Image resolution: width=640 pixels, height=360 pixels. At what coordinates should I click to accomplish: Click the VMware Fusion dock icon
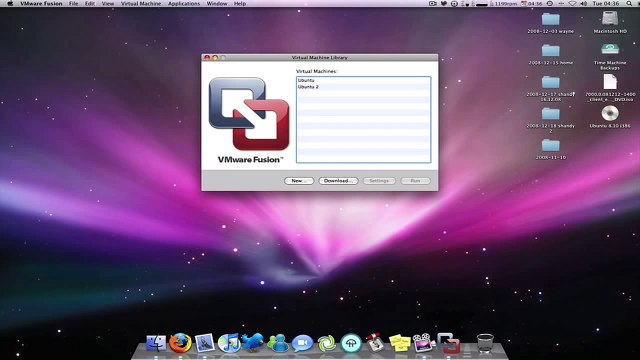pos(448,343)
